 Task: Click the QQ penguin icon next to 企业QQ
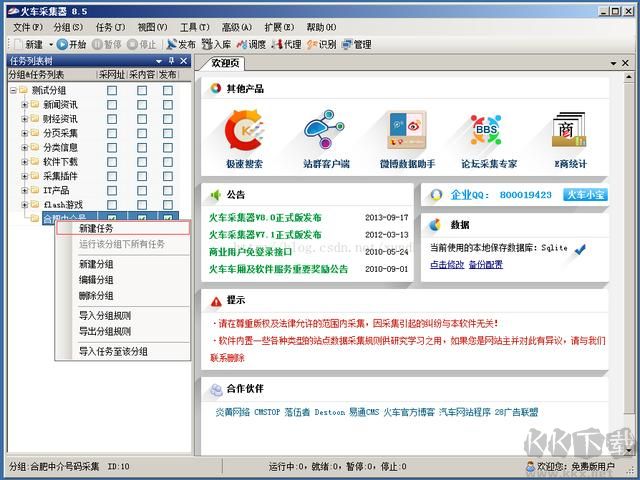436,195
